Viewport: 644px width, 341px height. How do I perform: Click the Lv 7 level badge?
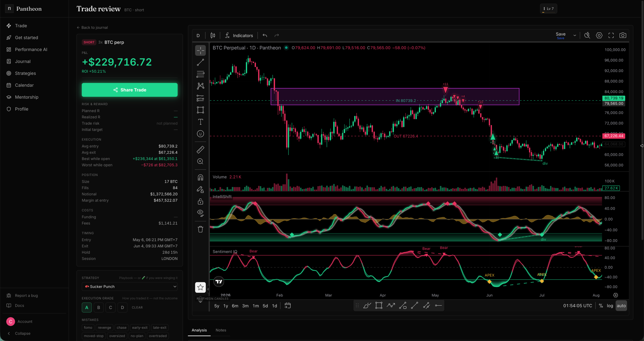[x=548, y=9]
